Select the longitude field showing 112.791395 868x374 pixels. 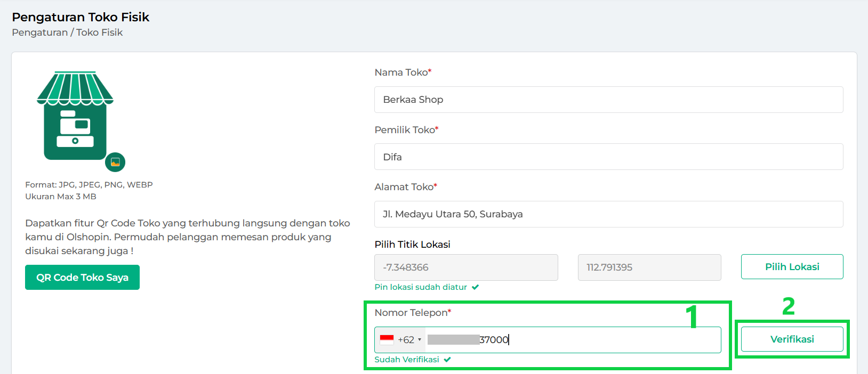click(649, 267)
